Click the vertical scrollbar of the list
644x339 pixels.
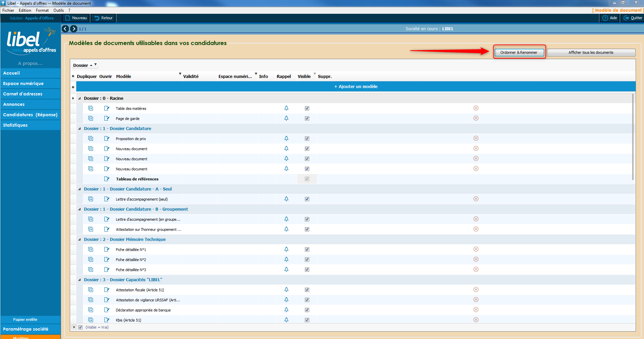click(x=633, y=137)
